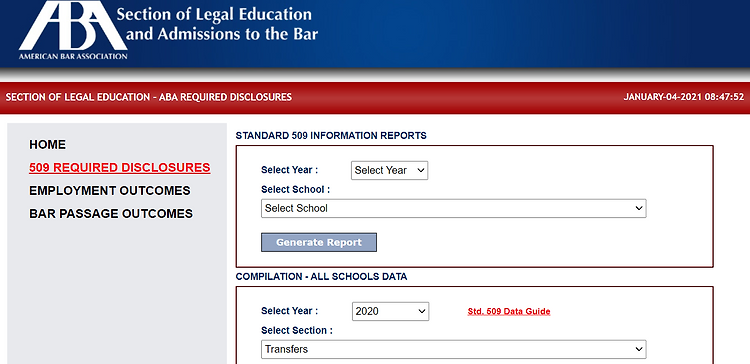This screenshot has height=364, width=750.
Task: Open the compilation year dropdown showing 2020
Action: tap(390, 311)
